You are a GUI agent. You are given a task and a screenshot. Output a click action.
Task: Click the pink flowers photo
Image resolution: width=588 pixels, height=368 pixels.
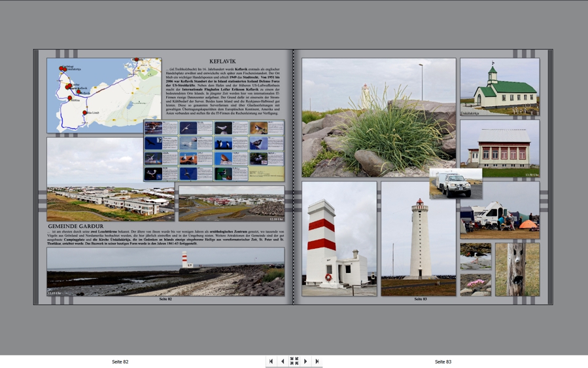click(x=476, y=285)
